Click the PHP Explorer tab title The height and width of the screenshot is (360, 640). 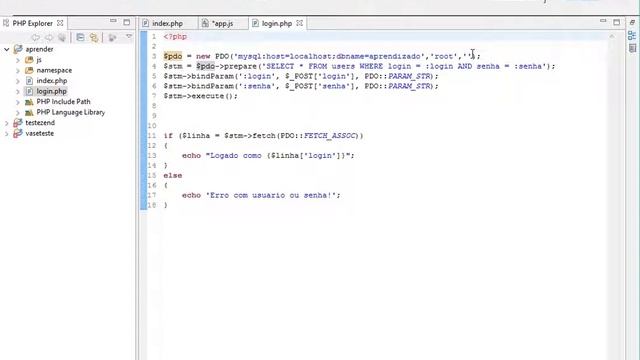tap(32, 23)
